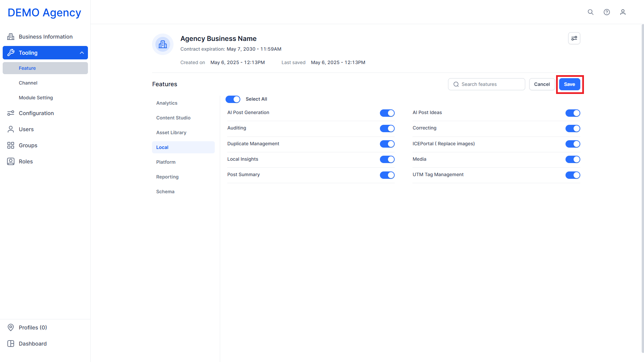This screenshot has width=644, height=362.
Task: Focus the Search features input field
Action: tap(486, 84)
